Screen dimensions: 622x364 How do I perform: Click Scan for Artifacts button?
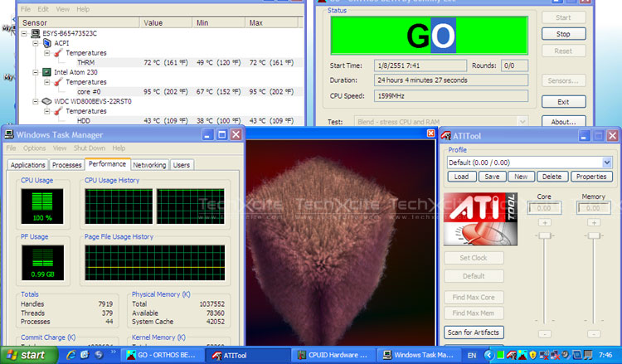click(474, 332)
